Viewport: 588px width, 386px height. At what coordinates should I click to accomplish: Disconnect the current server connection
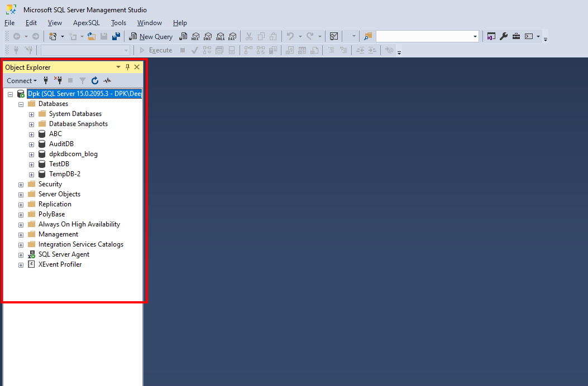point(58,80)
